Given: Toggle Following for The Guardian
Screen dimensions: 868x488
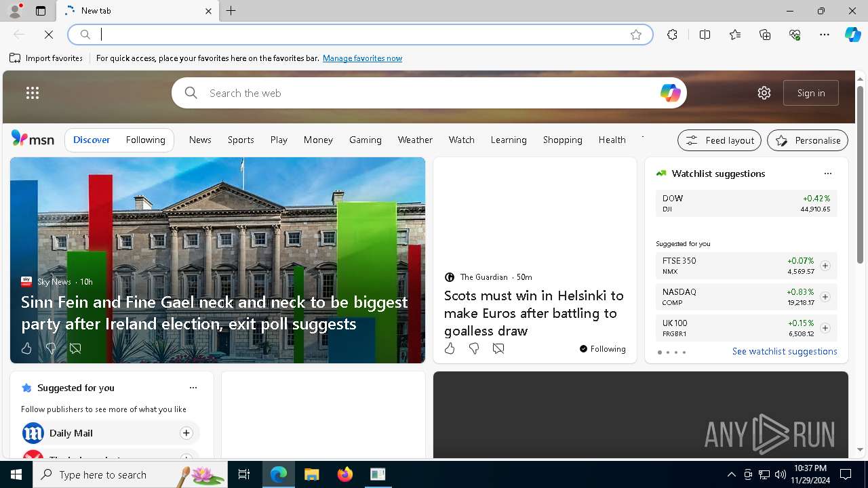Looking at the screenshot, I should (x=602, y=349).
